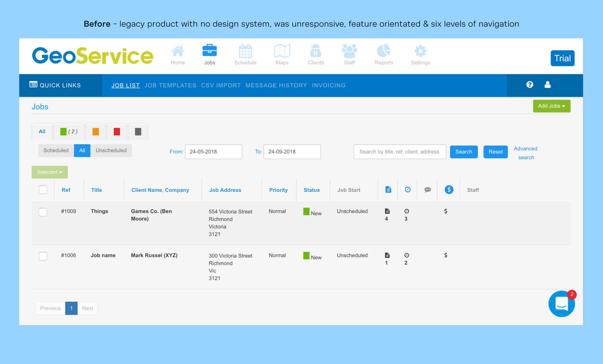Viewport: 603px width, 364px height.
Task: Filter by orange status swatch tab
Action: coord(96,131)
